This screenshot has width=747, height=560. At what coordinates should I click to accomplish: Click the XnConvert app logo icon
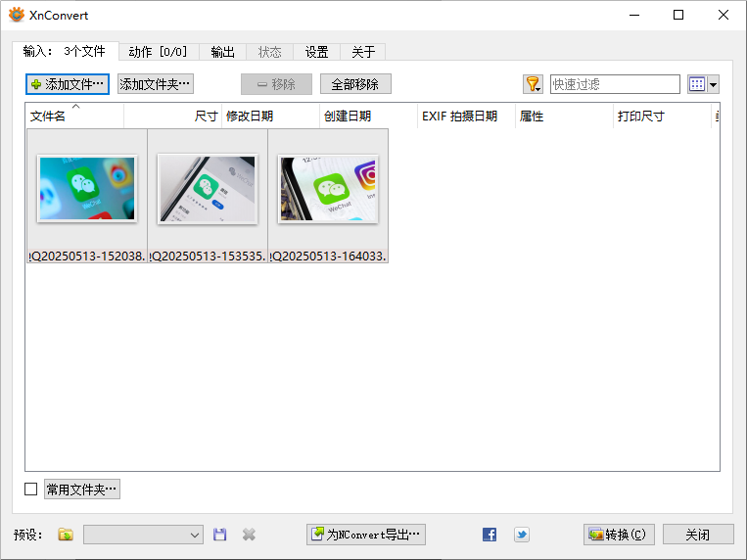(x=17, y=15)
